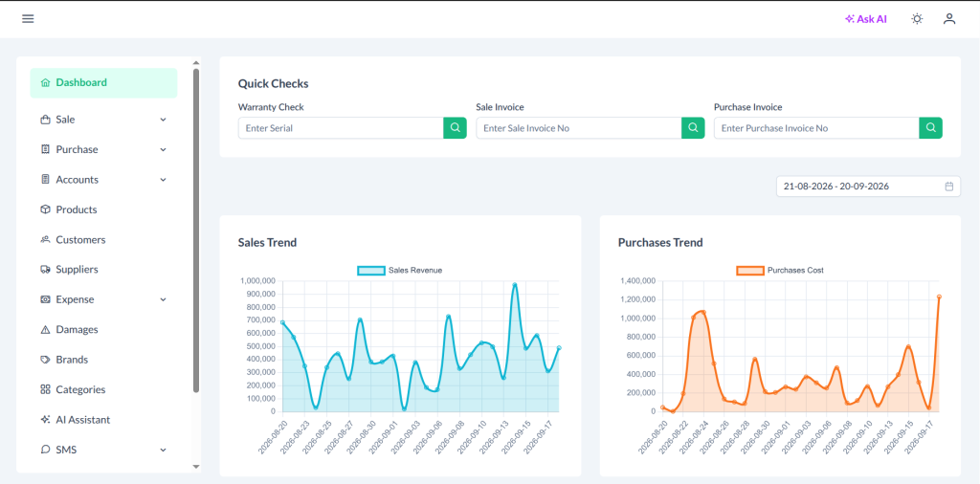Open the hamburger menu icon
Image resolution: width=980 pixels, height=484 pixels.
tap(28, 19)
